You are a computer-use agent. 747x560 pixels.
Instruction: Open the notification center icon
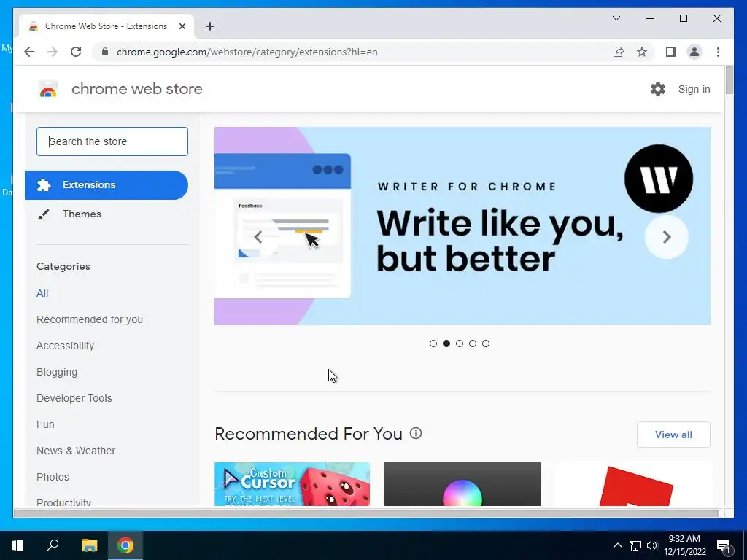coord(724,545)
